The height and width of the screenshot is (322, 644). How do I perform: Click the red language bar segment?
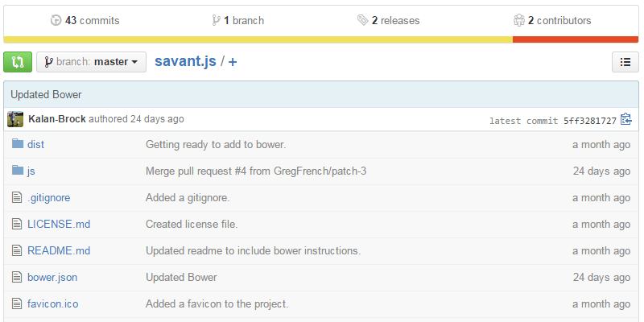[x=575, y=39]
